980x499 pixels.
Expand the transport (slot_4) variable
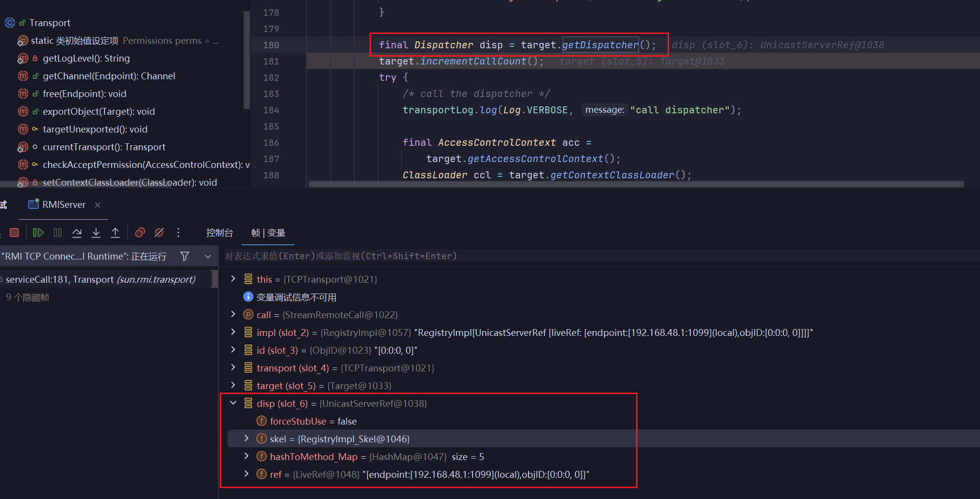point(233,367)
